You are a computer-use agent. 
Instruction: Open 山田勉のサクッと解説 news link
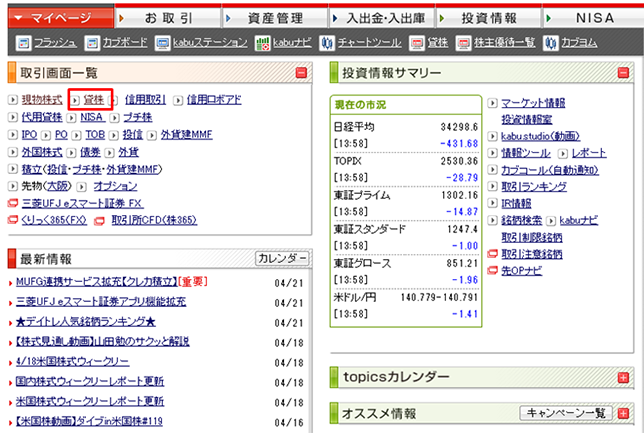point(102,341)
